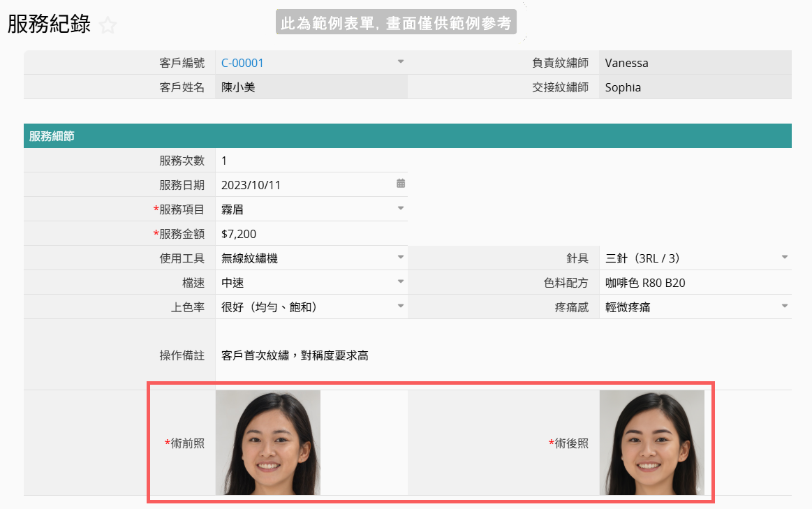Expand the 疼痛感 dropdown
Screen dimensions: 812x509
pyautogui.click(x=784, y=307)
